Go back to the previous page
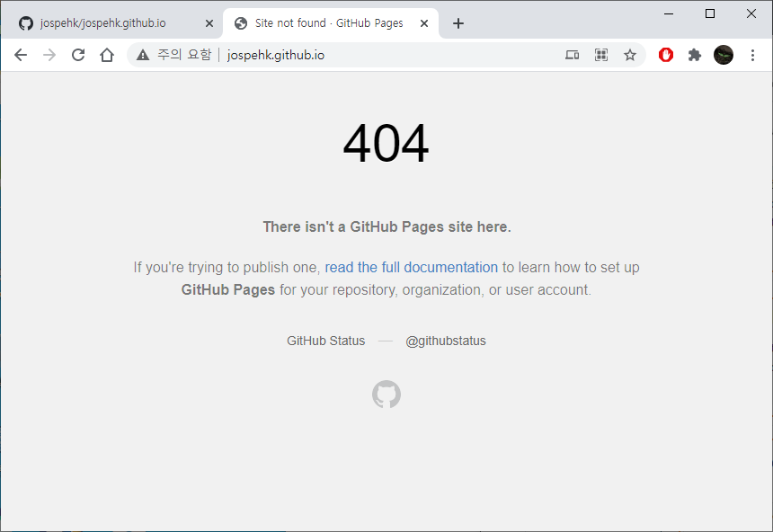Image resolution: width=773 pixels, height=532 pixels. [x=21, y=55]
